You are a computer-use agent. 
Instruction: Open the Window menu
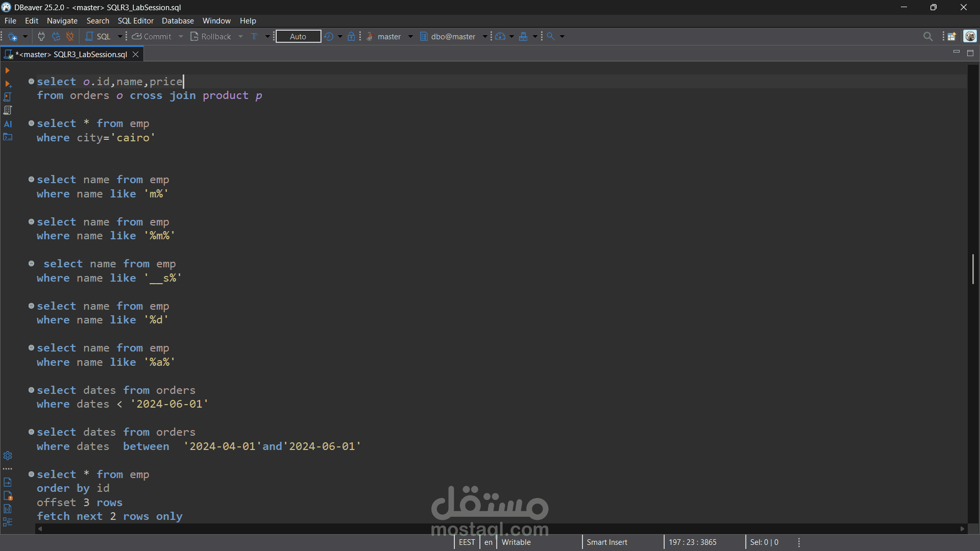[x=216, y=21]
